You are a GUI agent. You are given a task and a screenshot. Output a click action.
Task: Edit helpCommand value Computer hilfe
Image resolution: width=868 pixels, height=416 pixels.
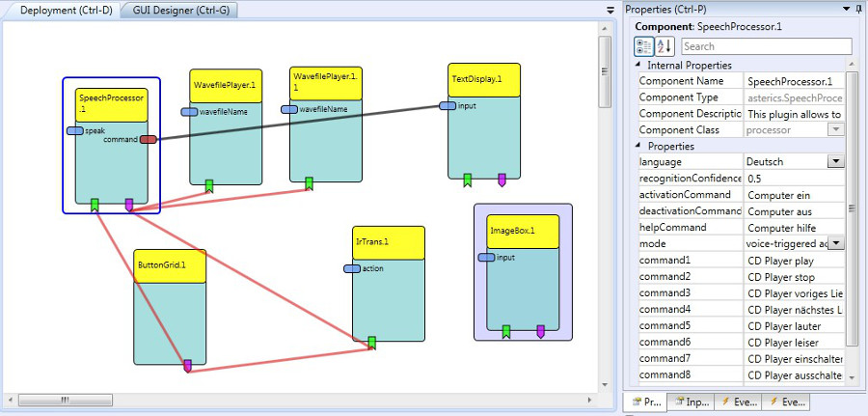pyautogui.click(x=795, y=228)
